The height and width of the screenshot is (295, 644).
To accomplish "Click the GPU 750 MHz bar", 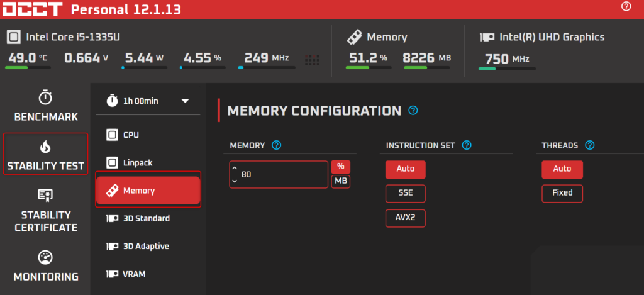I will [x=507, y=69].
